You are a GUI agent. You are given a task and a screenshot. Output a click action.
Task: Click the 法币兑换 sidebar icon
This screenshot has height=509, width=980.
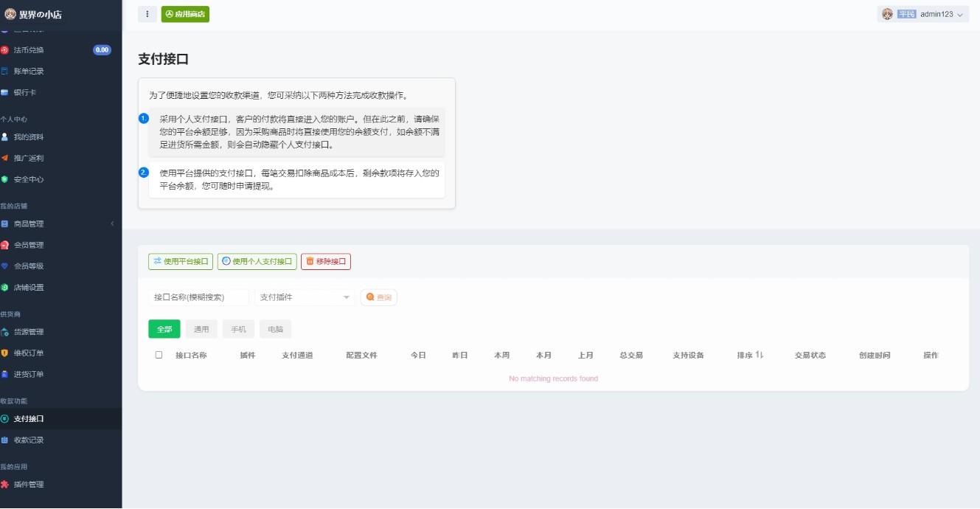[x=5, y=50]
